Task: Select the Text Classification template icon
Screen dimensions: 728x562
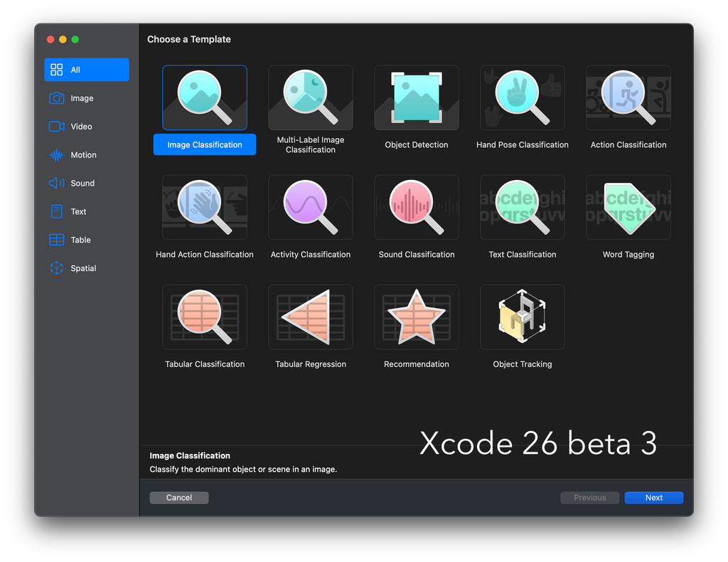Action: click(x=523, y=207)
